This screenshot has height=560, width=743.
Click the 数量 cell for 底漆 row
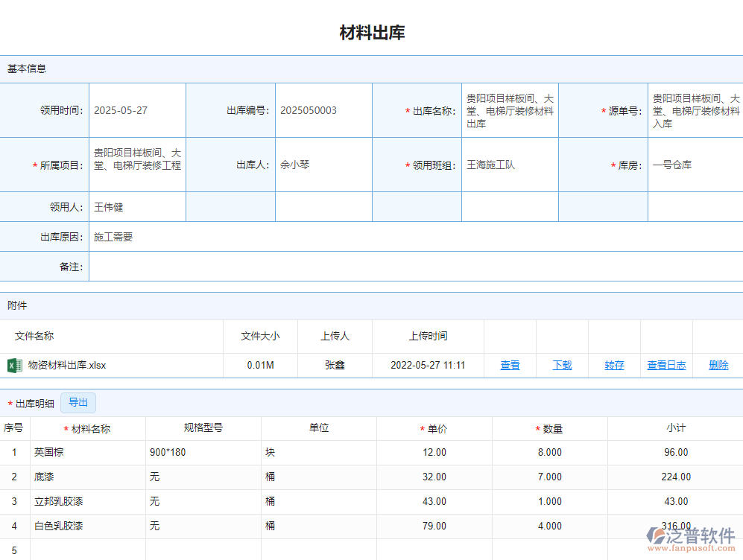click(x=549, y=477)
